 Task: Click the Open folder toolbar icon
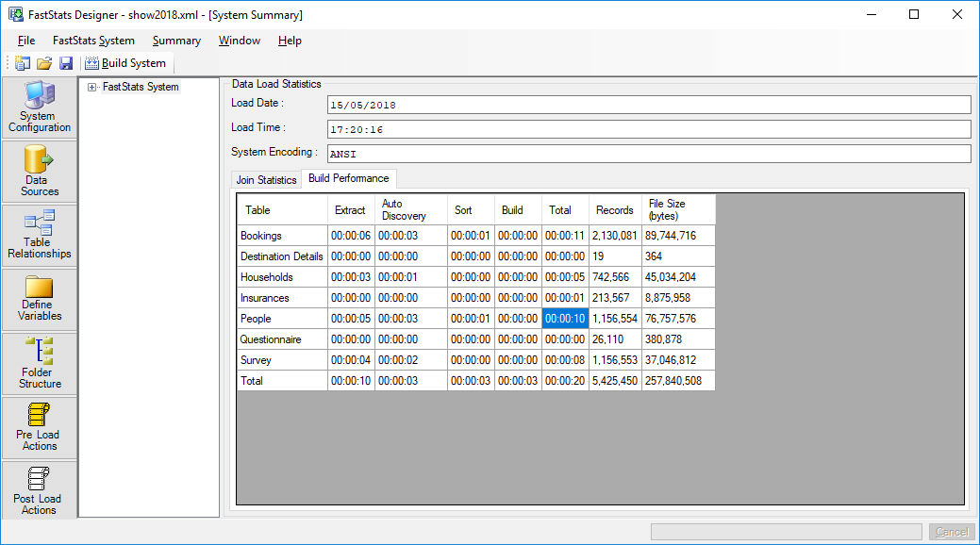pos(43,63)
